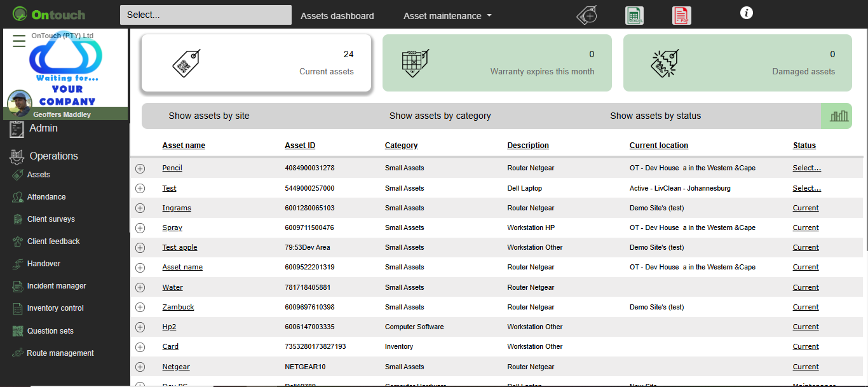Image resolution: width=868 pixels, height=387 pixels.
Task: Expand the Zambuck asset row
Action: pos(140,308)
